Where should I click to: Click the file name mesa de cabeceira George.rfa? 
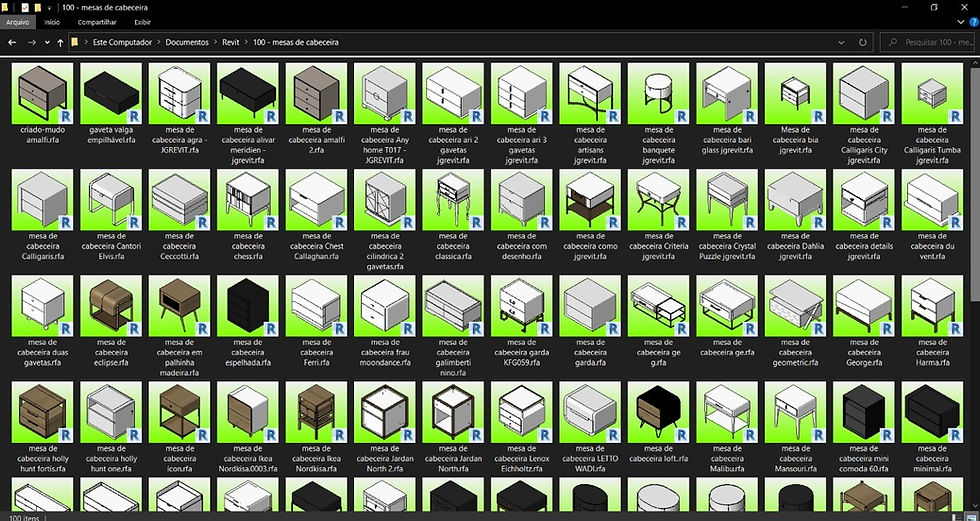tap(864, 352)
